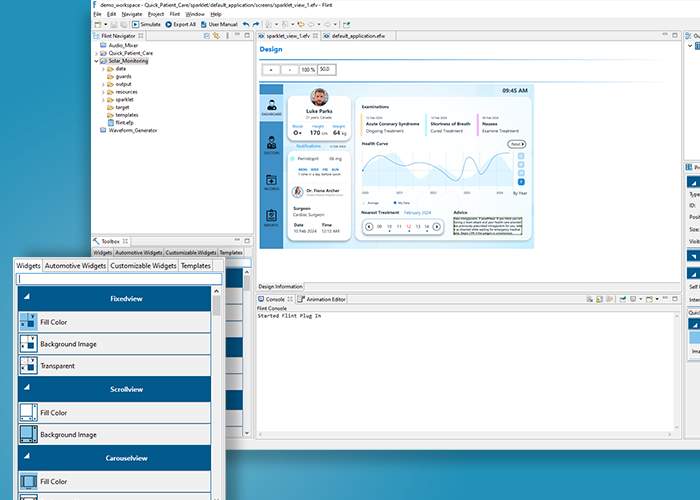Viewport: 700px width, 500px height.
Task: Open the User Manual from toolbar
Action: tap(221, 23)
